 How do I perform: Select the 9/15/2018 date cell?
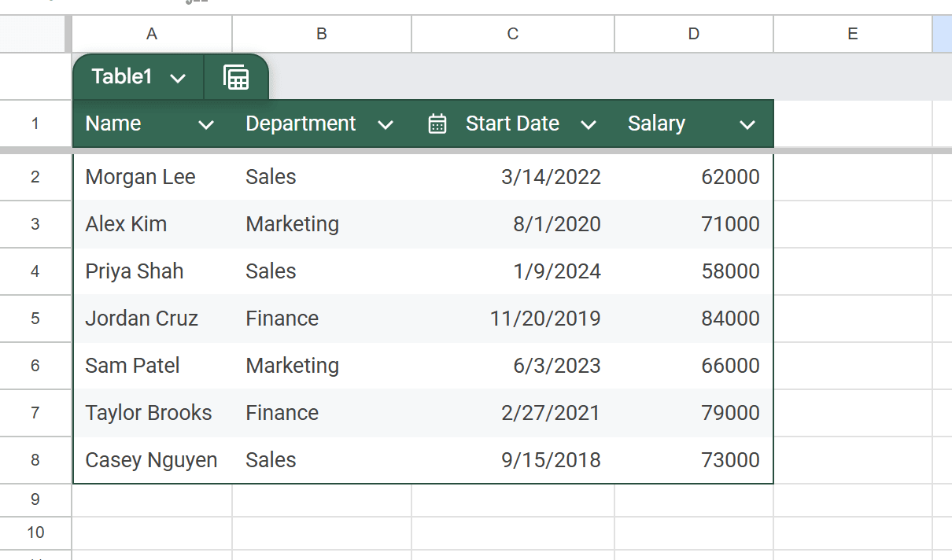tap(513, 460)
